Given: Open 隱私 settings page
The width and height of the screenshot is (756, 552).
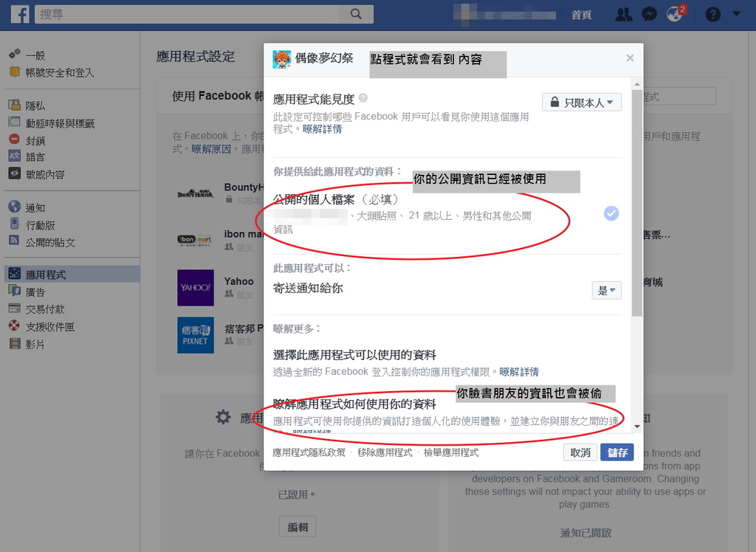Looking at the screenshot, I should click(x=35, y=106).
